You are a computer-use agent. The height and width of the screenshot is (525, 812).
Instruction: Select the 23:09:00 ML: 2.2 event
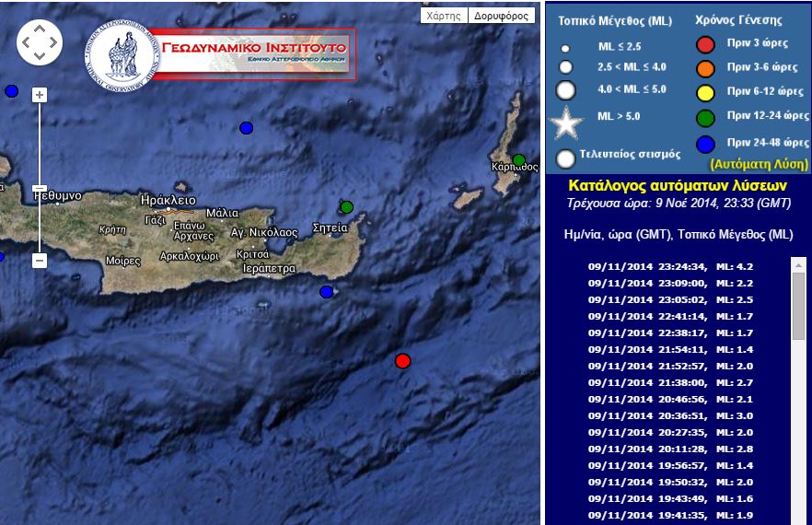670,284
